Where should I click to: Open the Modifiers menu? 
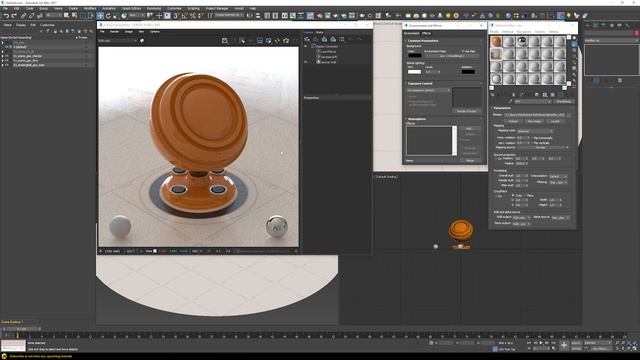point(90,8)
